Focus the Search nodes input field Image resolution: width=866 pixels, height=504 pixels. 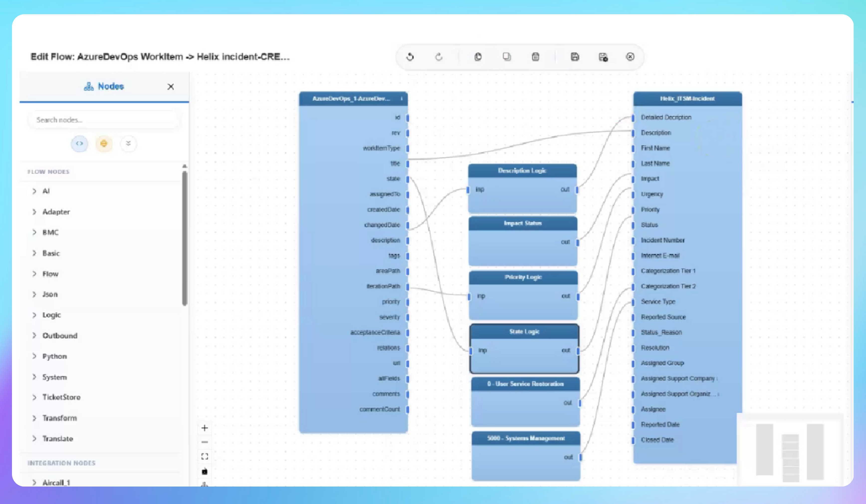point(103,120)
